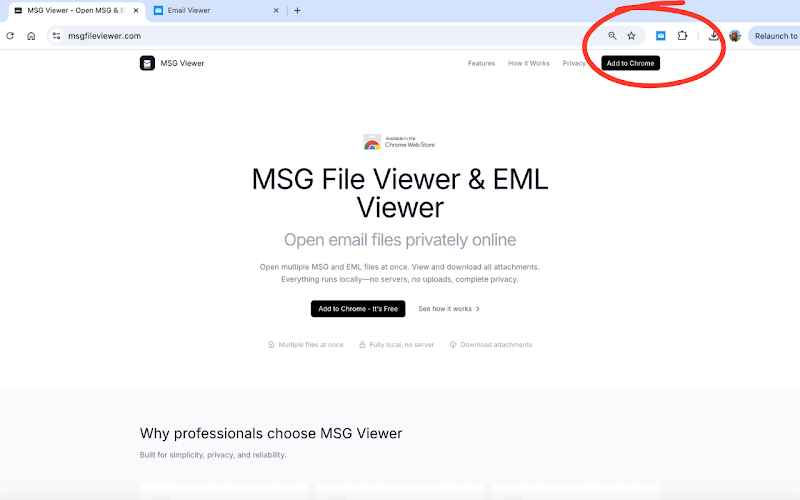The height and width of the screenshot is (500, 800).
Task: Open the blue Email Viewer extension icon
Action: pos(661,36)
